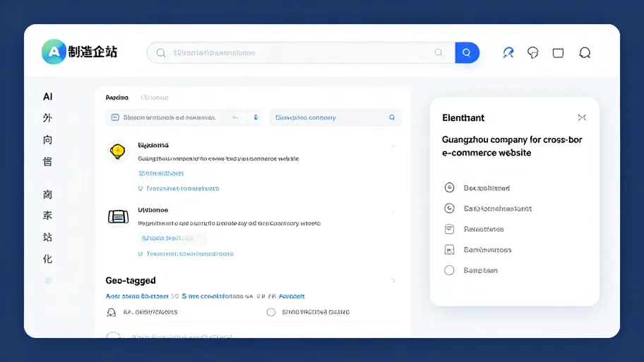The image size is (644, 362).
Task: Focus the 'company' filter input field
Action: tap(335, 117)
